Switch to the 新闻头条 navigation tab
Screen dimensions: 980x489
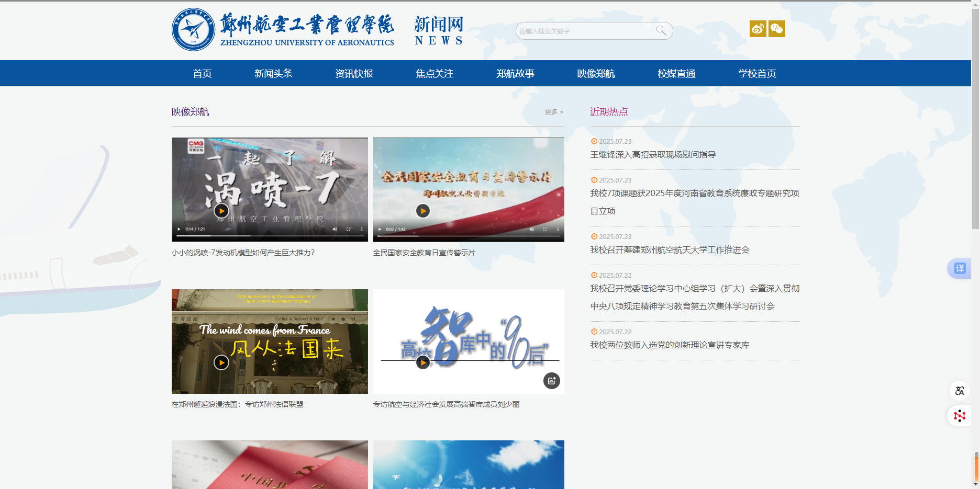coord(273,73)
